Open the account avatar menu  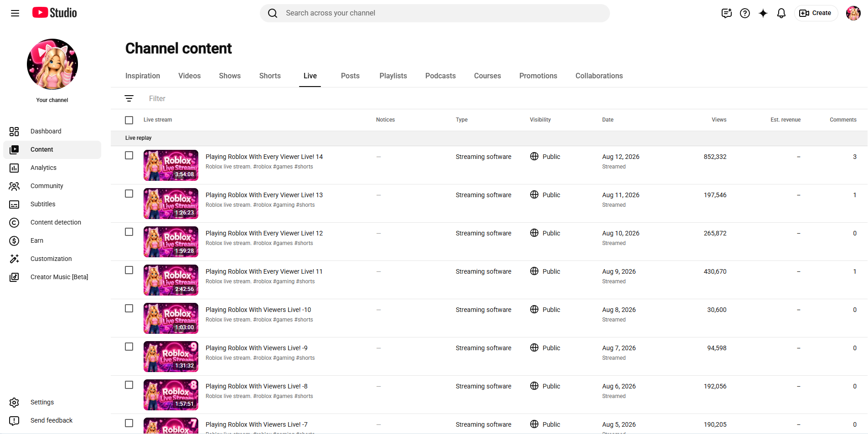coord(853,13)
